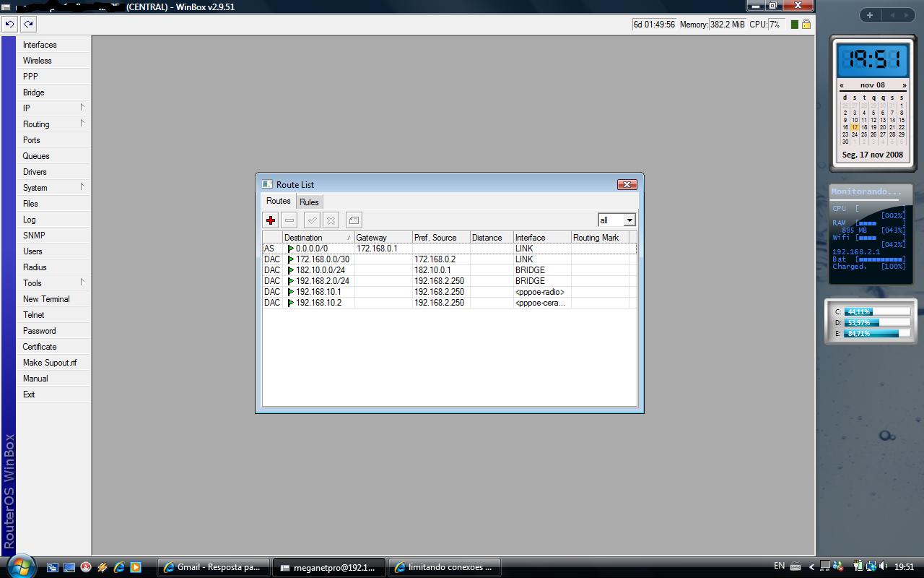Image resolution: width=924 pixels, height=578 pixels.
Task: Open New Terminal
Action: point(53,299)
